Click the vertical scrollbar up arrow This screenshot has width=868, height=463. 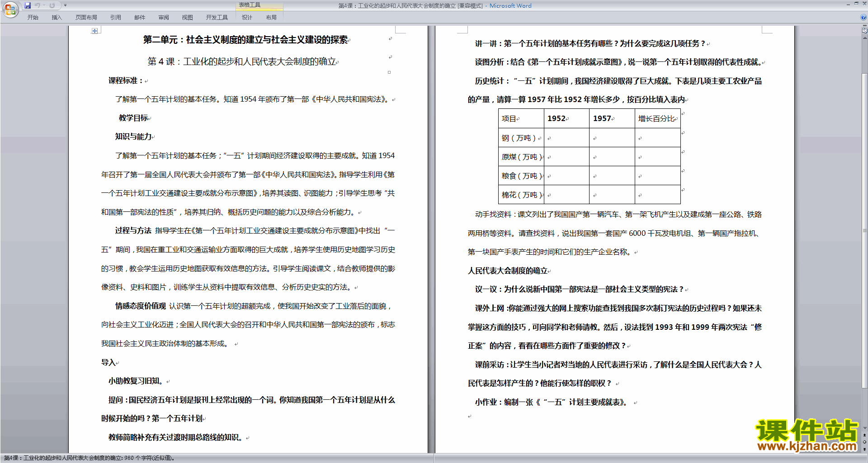864,38
